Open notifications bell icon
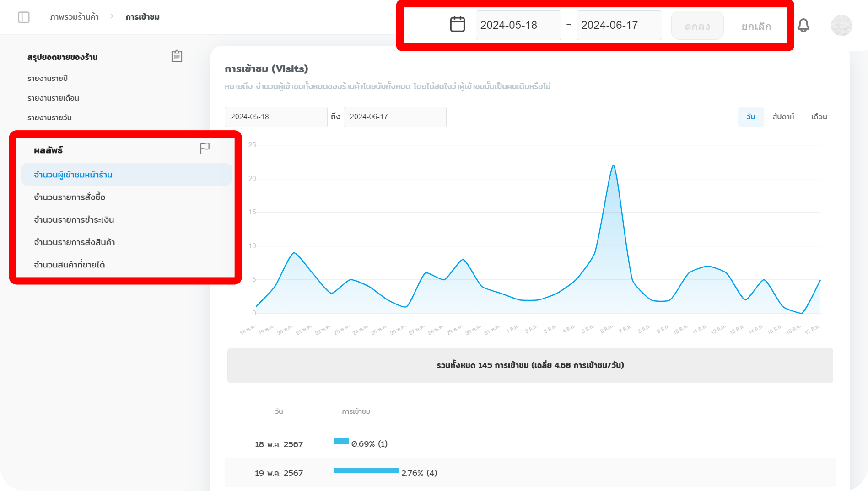This screenshot has width=868, height=491. [803, 25]
